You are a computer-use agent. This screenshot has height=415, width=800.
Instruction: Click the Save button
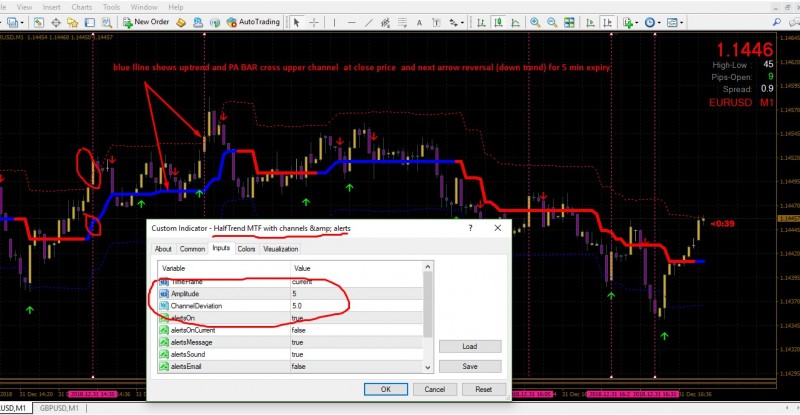pyautogui.click(x=470, y=366)
